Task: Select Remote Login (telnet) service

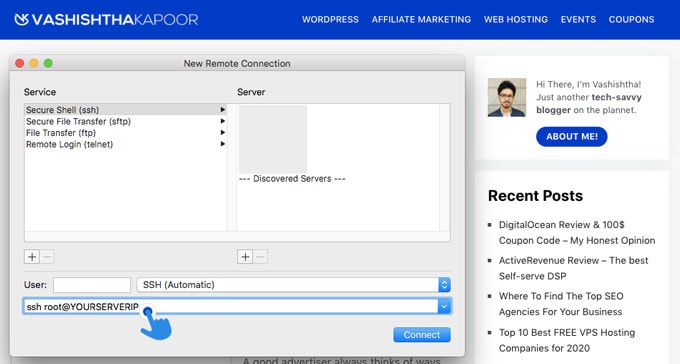Action: [126, 144]
